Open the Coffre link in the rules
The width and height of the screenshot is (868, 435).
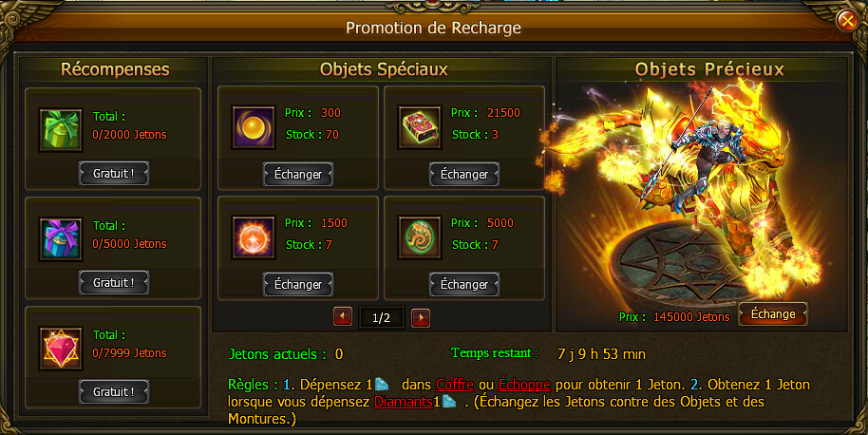pos(455,384)
